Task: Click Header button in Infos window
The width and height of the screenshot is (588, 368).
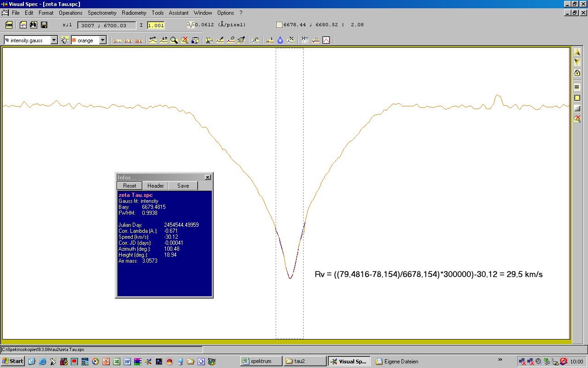Action: point(155,186)
